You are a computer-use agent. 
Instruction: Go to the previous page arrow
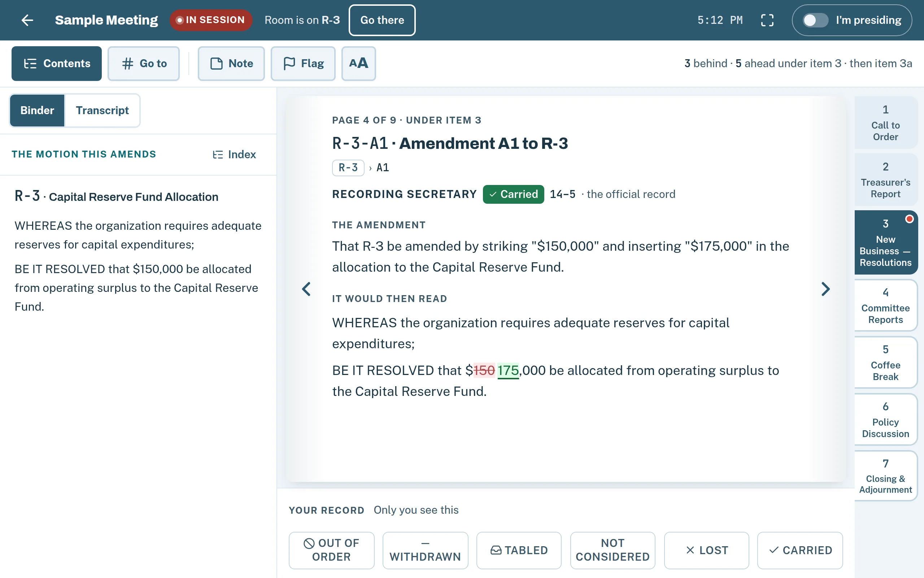[x=306, y=289]
